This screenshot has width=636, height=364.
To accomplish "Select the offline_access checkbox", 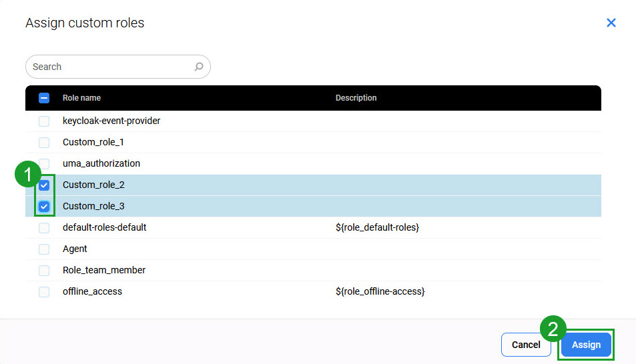I will (x=44, y=292).
